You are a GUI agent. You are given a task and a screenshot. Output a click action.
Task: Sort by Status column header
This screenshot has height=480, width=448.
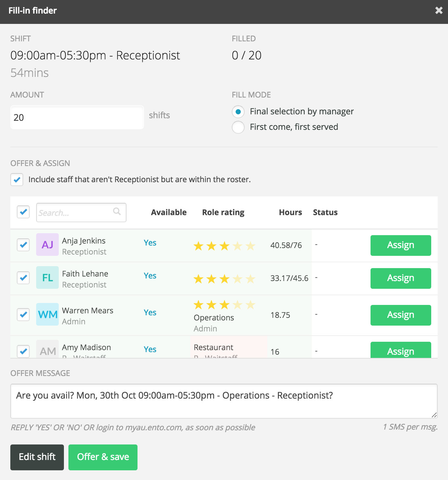(x=325, y=212)
